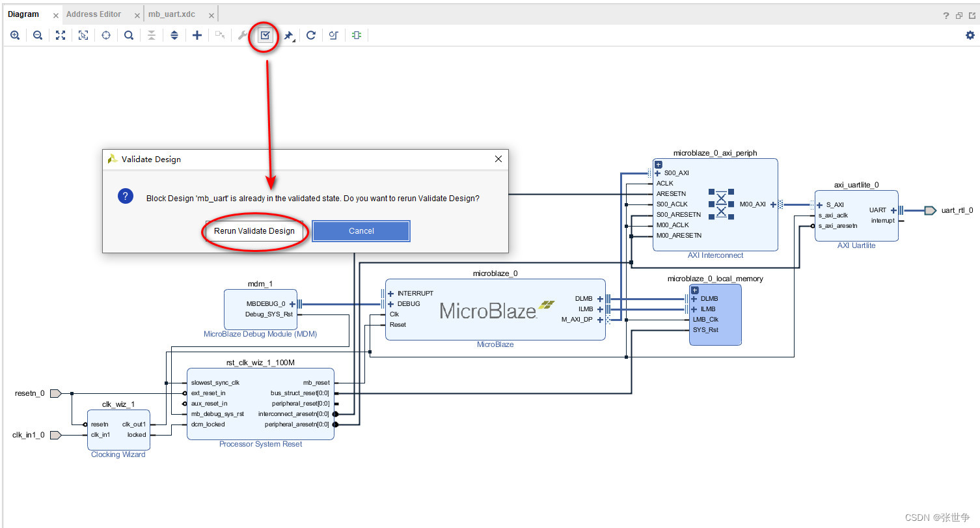This screenshot has height=528, width=980.
Task: Expand INTERRUPT port on MicroBlaze
Action: (390, 294)
